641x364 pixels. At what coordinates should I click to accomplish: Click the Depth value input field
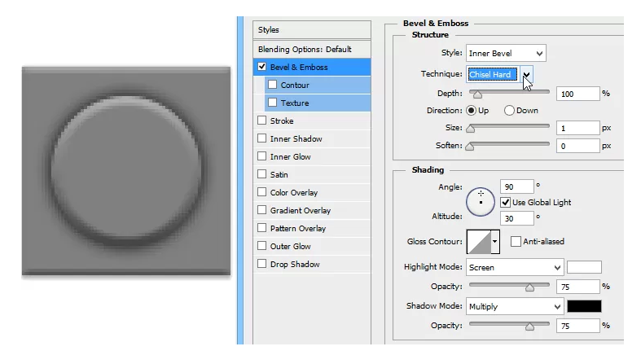pos(577,94)
